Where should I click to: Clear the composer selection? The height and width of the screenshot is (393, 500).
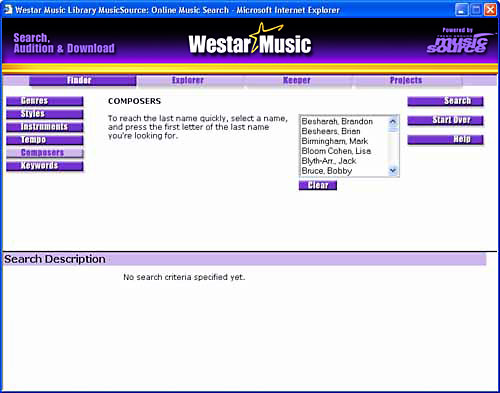tap(318, 185)
